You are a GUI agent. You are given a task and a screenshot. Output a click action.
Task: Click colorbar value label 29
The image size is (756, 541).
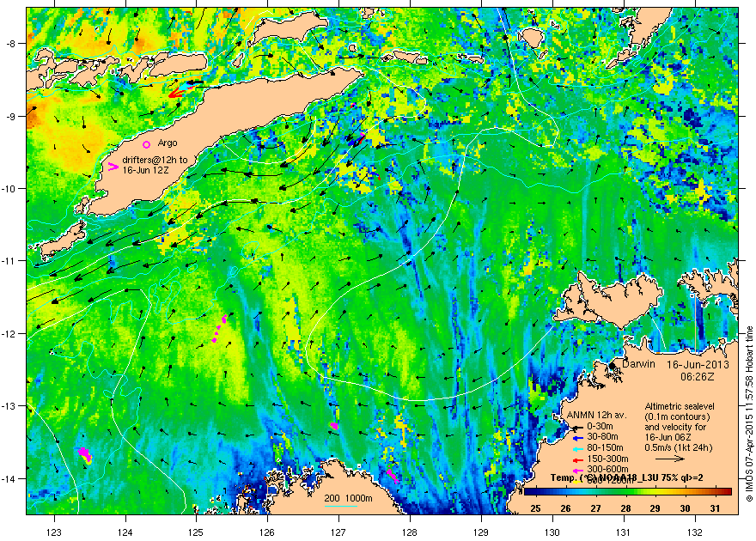click(x=655, y=508)
